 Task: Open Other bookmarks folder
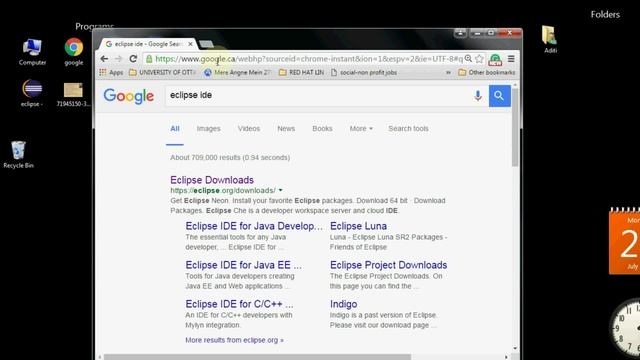click(487, 72)
